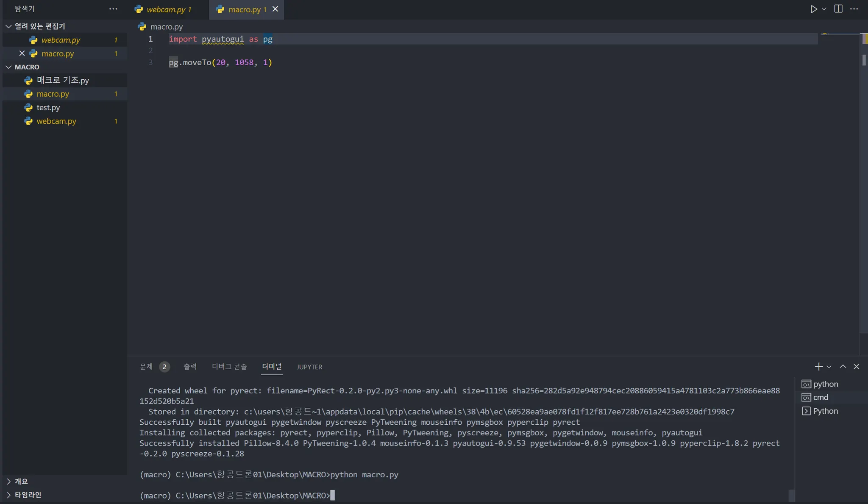
Task: Run the Python file with play icon
Action: pos(813,9)
